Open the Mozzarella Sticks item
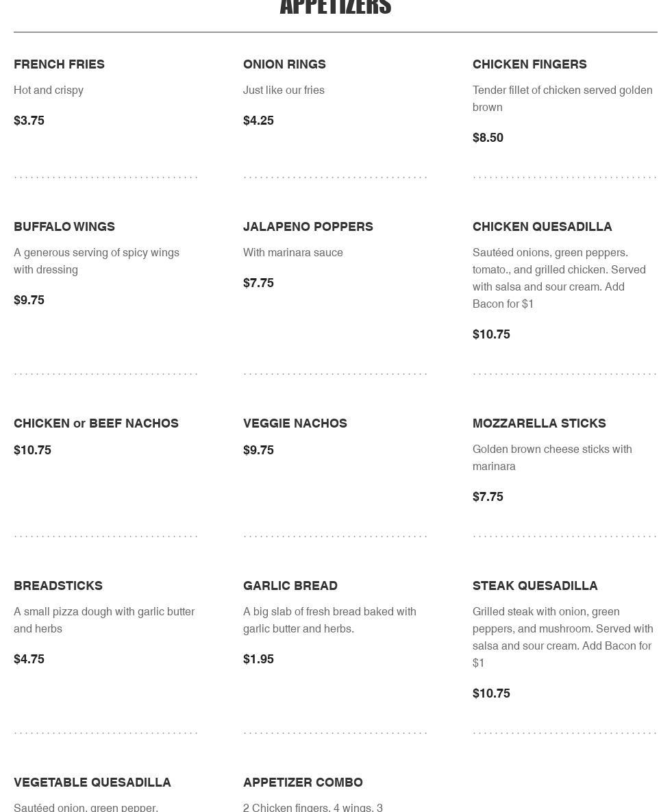The image size is (661, 812). point(539,423)
